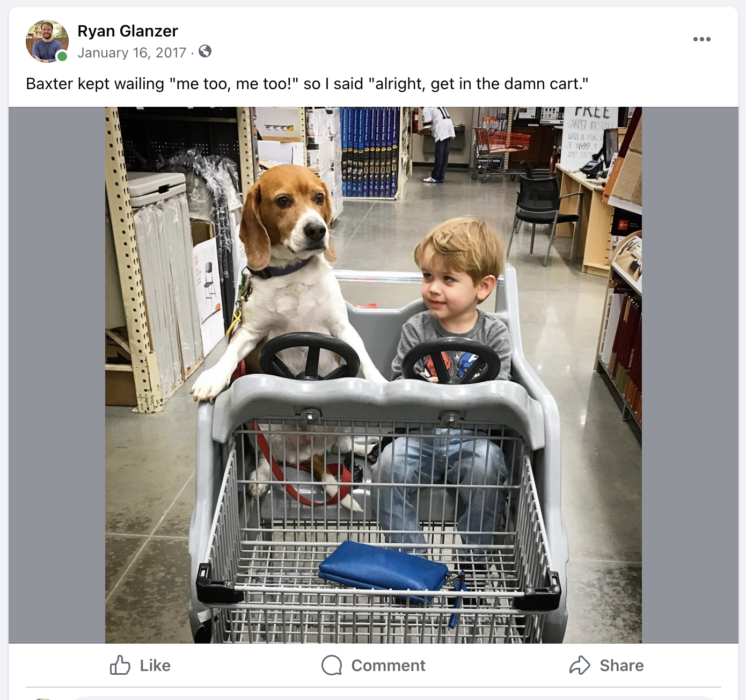Click the Ryan Glanzer name link
This screenshot has width=746, height=700.
pyautogui.click(x=127, y=31)
